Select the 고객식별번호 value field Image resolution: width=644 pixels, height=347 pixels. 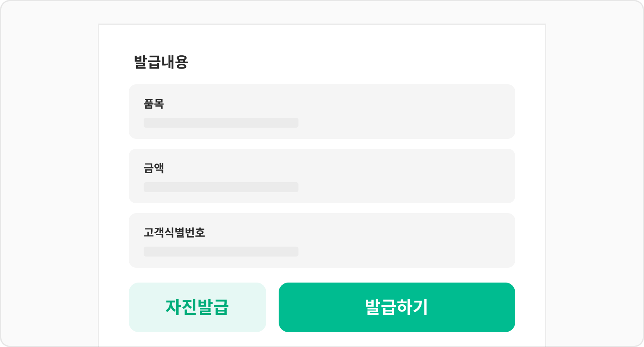coord(221,252)
